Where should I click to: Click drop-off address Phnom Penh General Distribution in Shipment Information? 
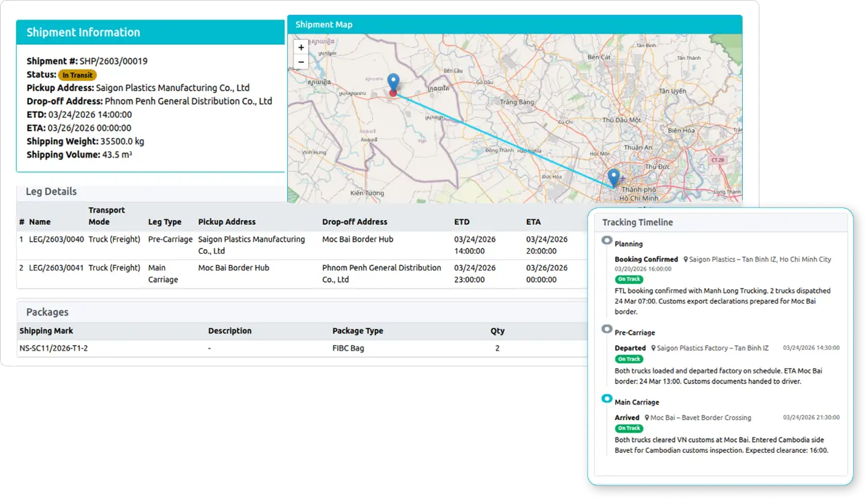coord(188,101)
